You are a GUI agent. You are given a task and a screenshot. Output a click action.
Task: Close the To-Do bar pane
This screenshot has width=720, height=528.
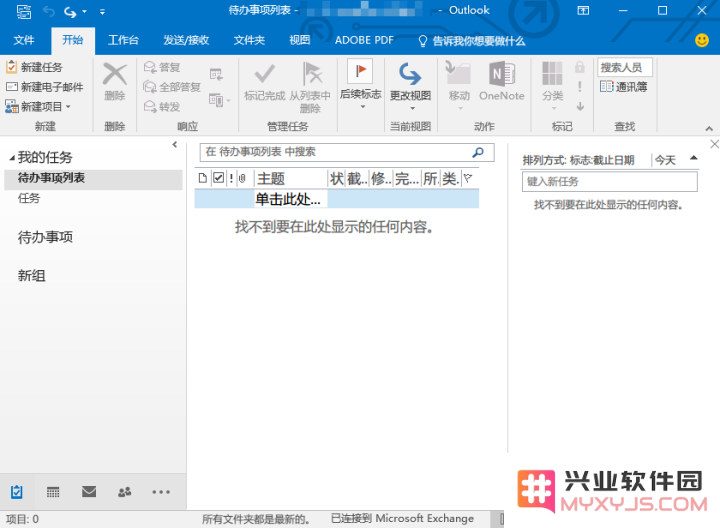(714, 144)
